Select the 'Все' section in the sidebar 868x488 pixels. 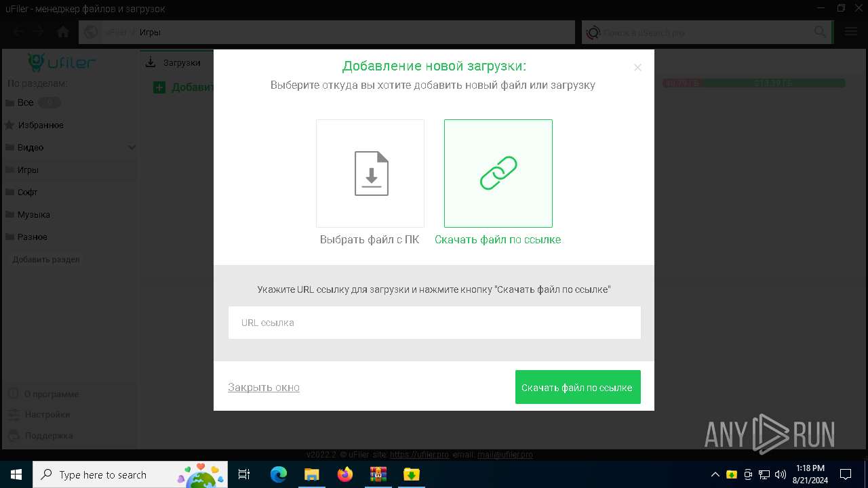(x=25, y=102)
